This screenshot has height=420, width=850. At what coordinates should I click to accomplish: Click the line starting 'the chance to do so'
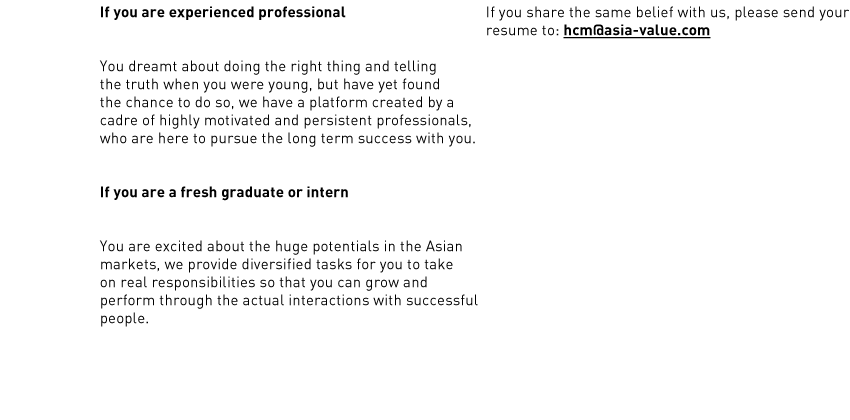click(276, 102)
